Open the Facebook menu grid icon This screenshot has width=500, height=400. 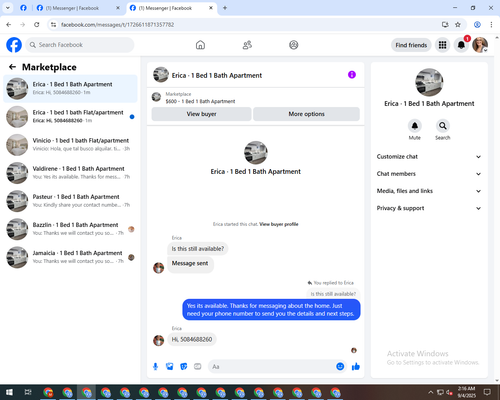[x=442, y=45]
